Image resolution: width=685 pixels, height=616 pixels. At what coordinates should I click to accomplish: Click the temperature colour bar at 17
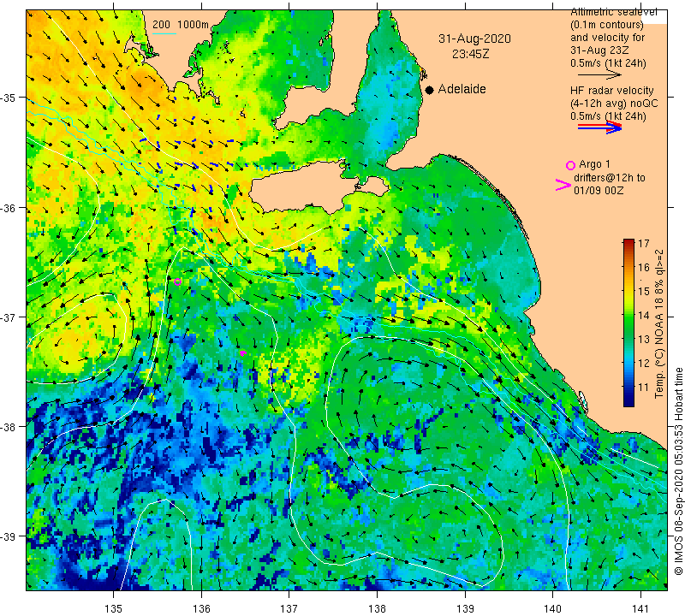pyautogui.click(x=628, y=243)
